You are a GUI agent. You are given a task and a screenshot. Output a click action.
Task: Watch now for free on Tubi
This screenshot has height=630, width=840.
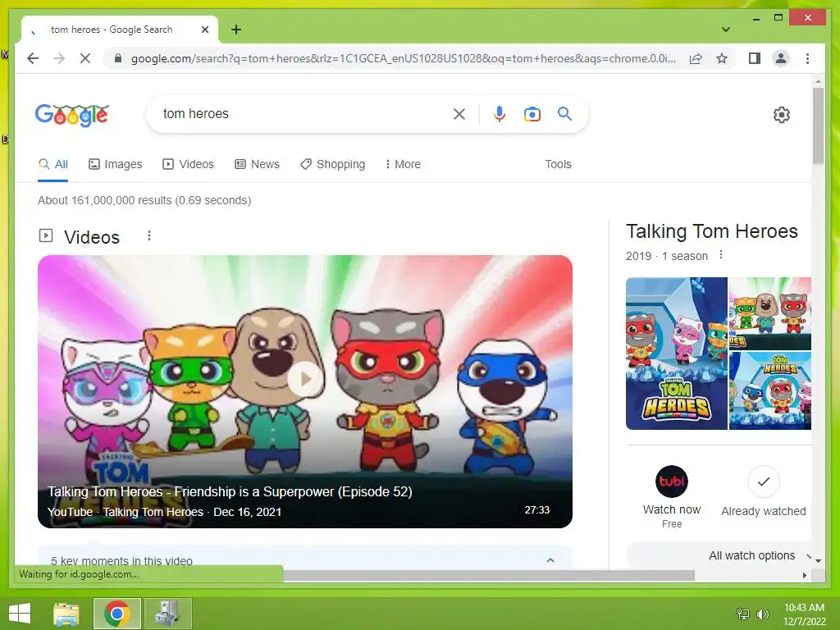coord(672,497)
